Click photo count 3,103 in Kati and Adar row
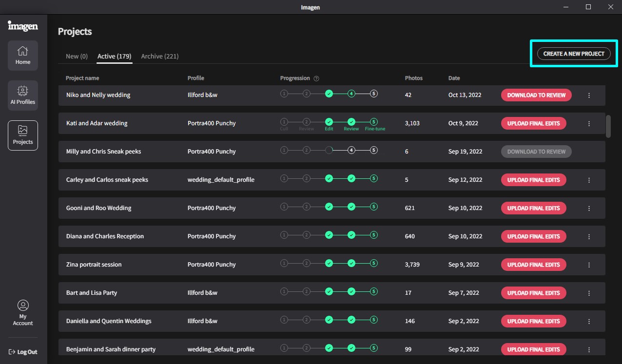The image size is (622, 364). point(412,123)
